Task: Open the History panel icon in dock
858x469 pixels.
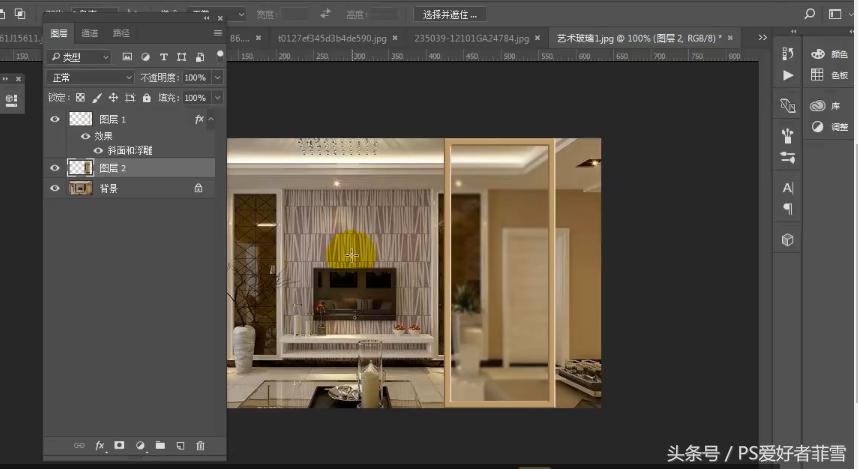Action: click(x=788, y=53)
